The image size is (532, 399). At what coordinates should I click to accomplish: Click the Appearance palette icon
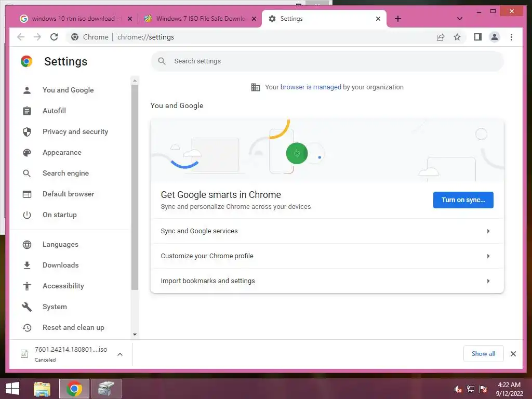[27, 153]
